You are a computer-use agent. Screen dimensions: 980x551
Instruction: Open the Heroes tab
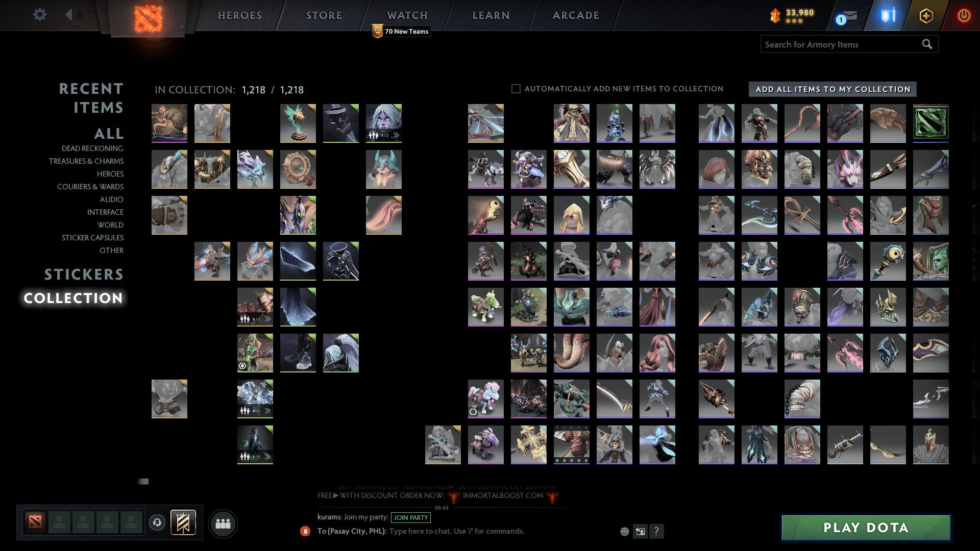click(x=240, y=15)
